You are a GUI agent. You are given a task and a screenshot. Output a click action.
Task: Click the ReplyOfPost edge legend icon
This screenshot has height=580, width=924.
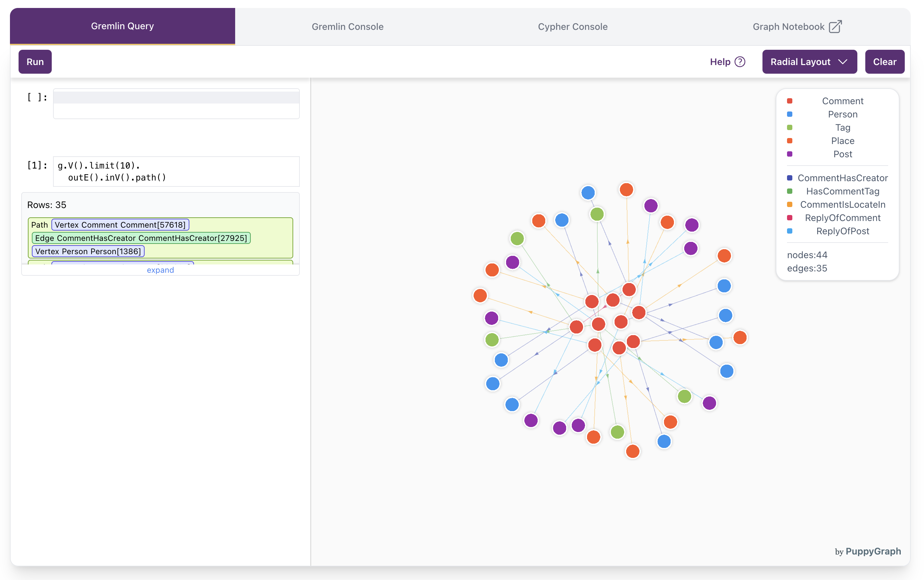point(789,231)
